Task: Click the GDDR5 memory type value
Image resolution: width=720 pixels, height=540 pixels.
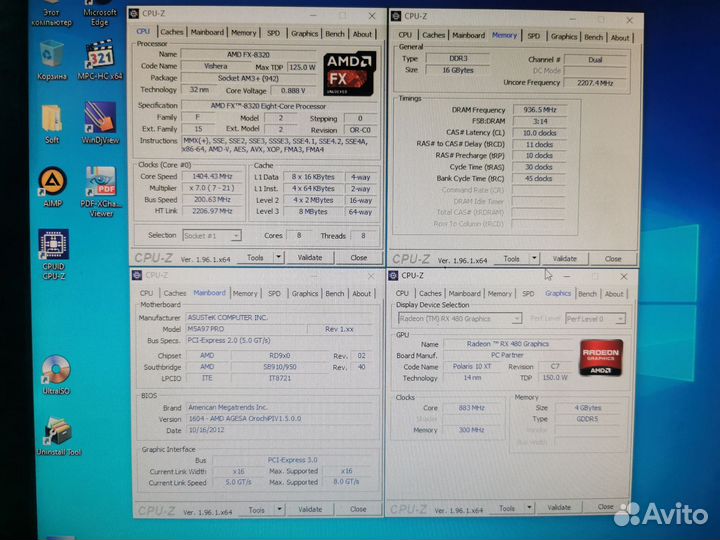Action: tap(587, 419)
